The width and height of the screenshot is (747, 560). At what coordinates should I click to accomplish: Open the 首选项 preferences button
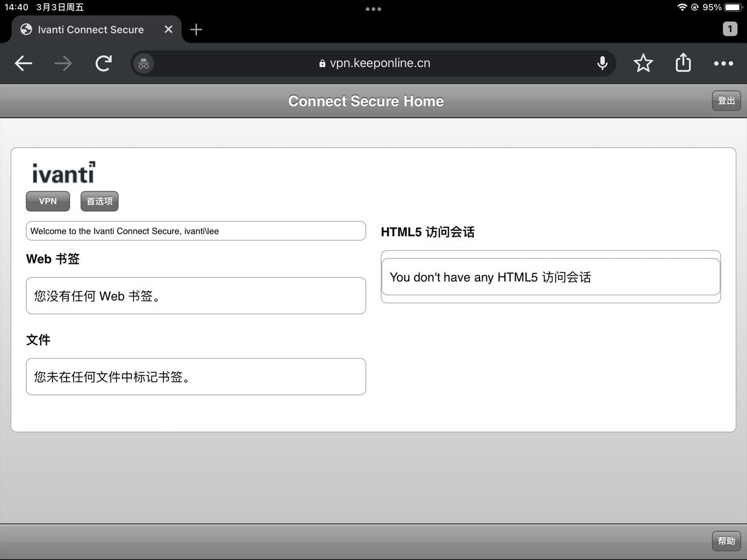click(99, 201)
